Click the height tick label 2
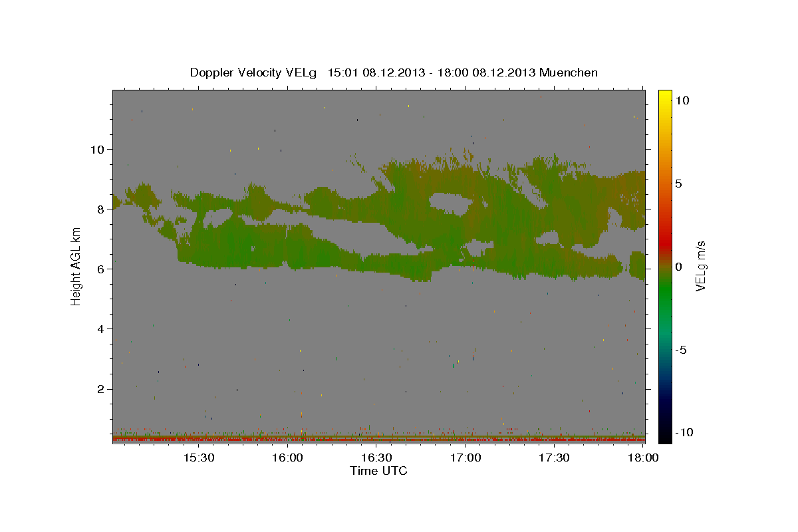 click(99, 389)
